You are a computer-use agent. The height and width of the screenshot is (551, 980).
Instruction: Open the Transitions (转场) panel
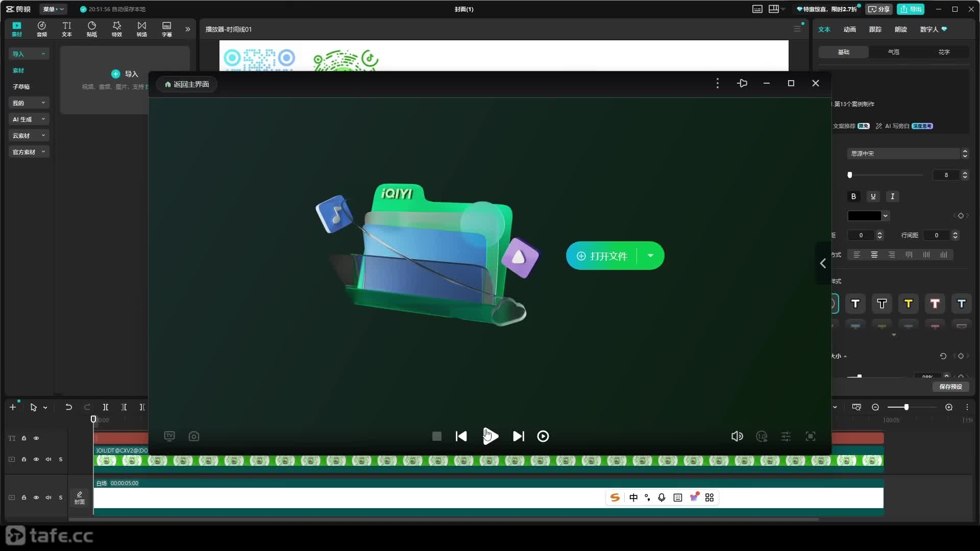(142, 29)
